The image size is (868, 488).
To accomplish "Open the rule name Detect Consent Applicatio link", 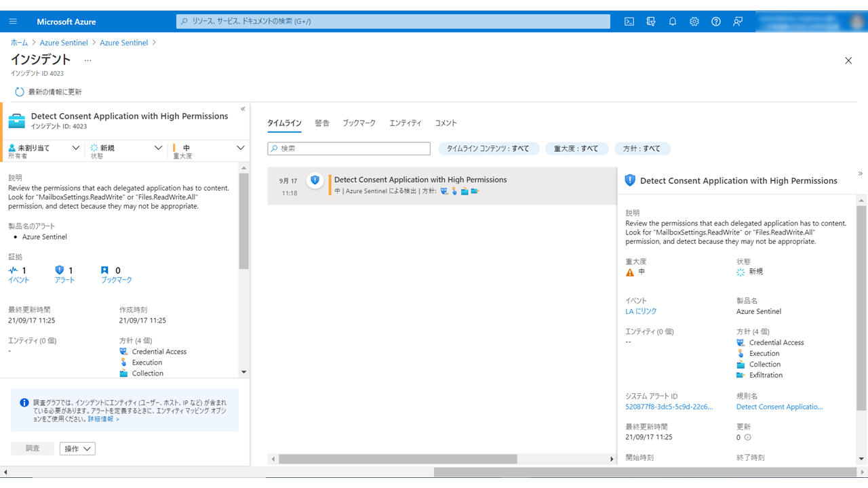I will pos(779,407).
